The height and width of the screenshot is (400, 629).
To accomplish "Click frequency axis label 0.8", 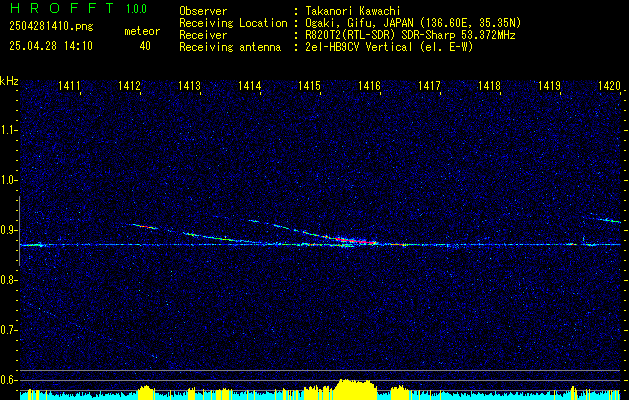I will [8, 280].
